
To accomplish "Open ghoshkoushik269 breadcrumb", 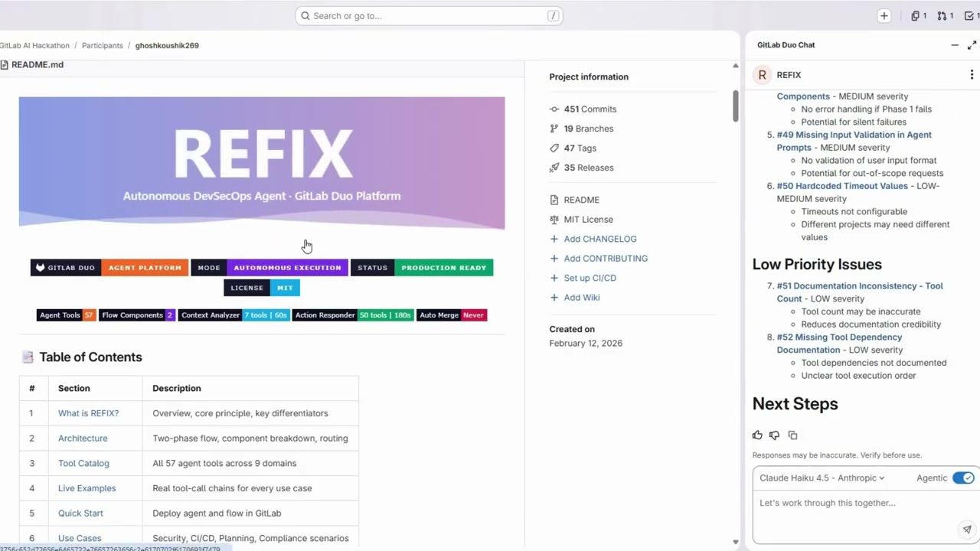I will click(167, 46).
